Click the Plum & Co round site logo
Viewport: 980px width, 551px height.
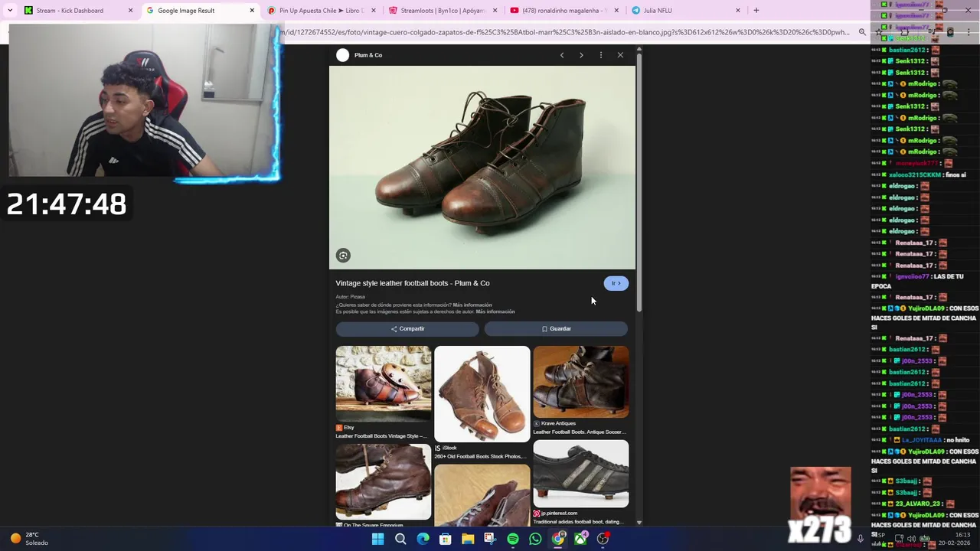[x=342, y=55]
